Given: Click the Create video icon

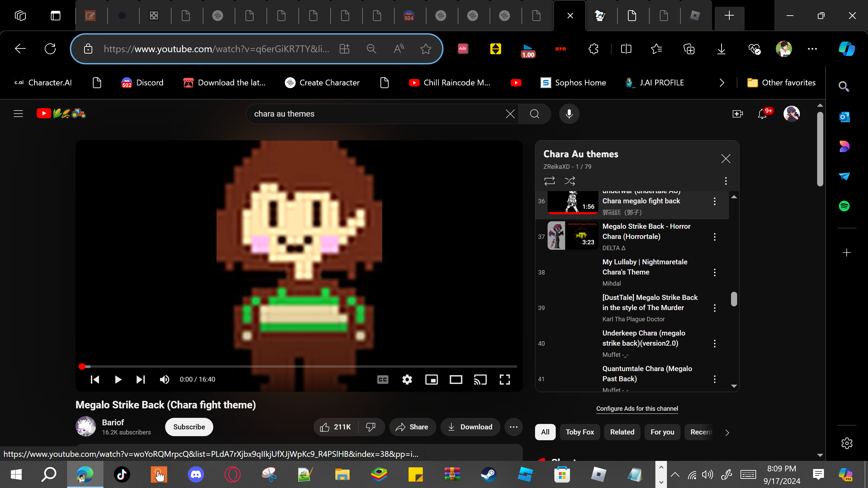Looking at the screenshot, I should [x=737, y=114].
